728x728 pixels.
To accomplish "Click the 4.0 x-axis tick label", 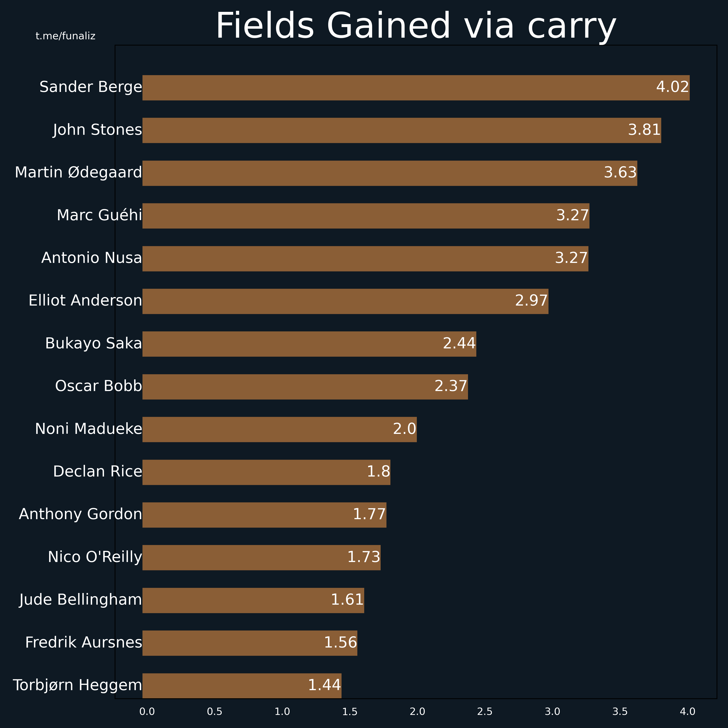I will tap(687, 711).
